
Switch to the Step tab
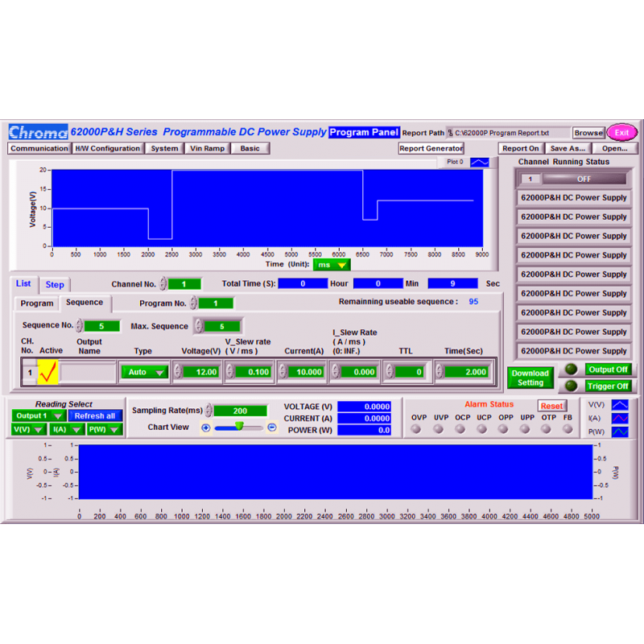point(55,285)
